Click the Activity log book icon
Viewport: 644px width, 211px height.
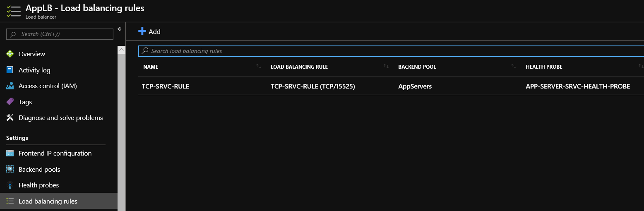click(10, 70)
